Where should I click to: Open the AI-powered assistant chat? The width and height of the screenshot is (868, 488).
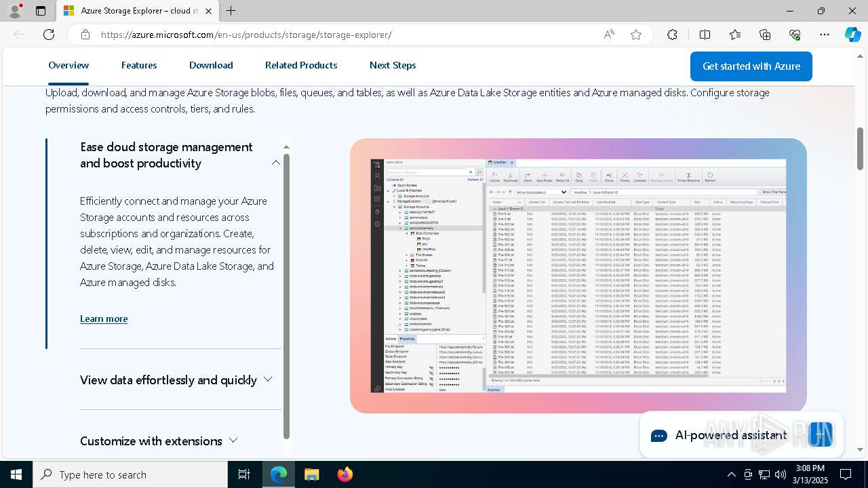pos(741,435)
